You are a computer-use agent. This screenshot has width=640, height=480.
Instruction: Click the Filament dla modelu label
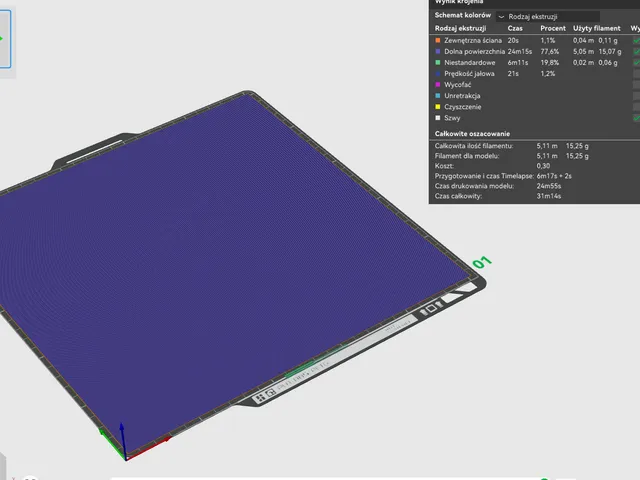pos(467,156)
